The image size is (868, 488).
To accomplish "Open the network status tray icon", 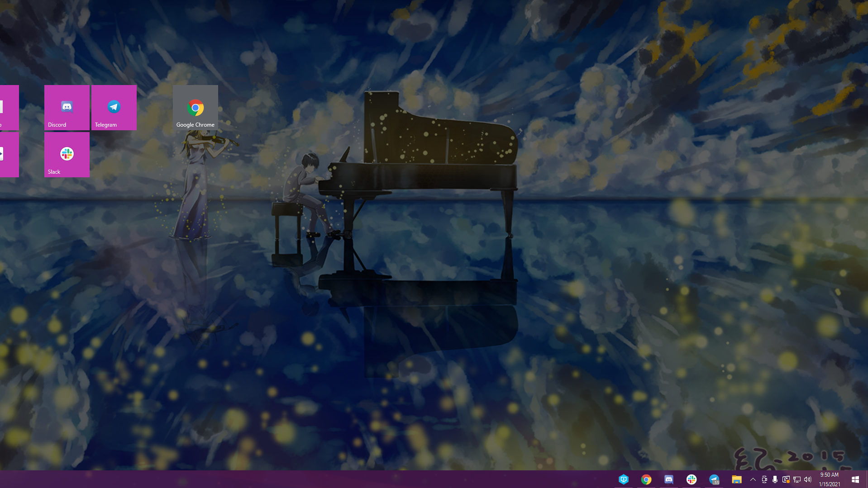I will tap(796, 479).
